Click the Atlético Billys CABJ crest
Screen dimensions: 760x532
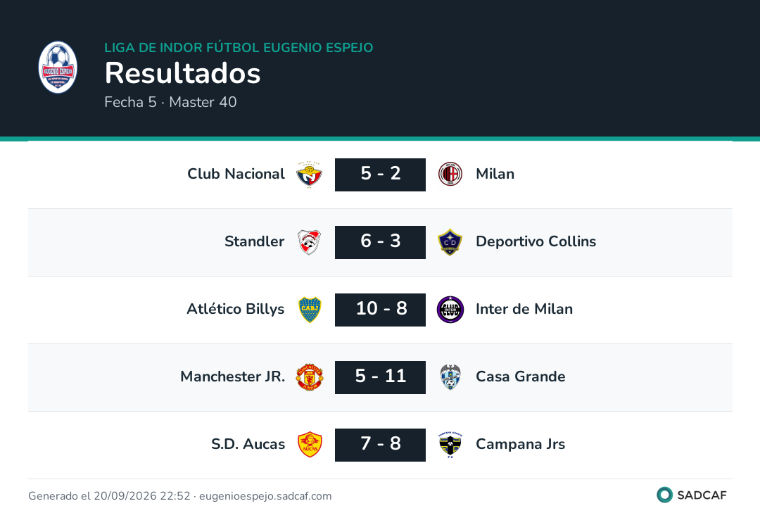tap(309, 310)
